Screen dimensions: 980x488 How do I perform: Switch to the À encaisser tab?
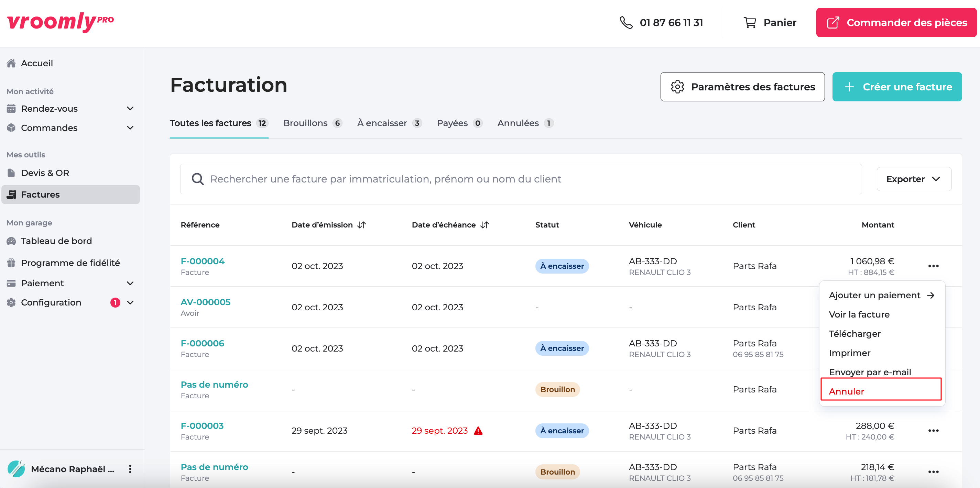389,123
